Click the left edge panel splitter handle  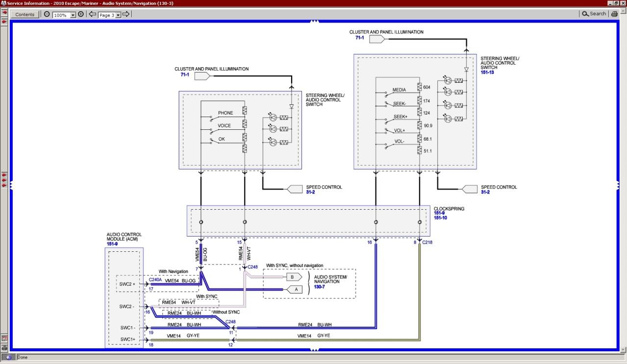[11, 186]
